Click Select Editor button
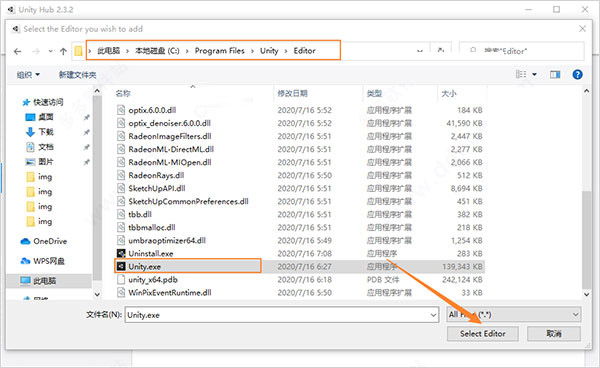600x368 pixels. pyautogui.click(x=483, y=334)
